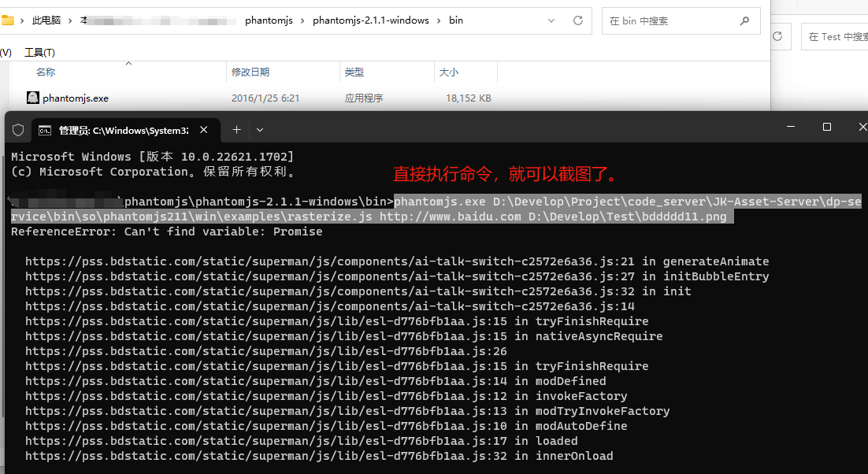The width and height of the screenshot is (868, 474).
Task: Click the phantomjs.exe ghost file icon
Action: pos(32,98)
